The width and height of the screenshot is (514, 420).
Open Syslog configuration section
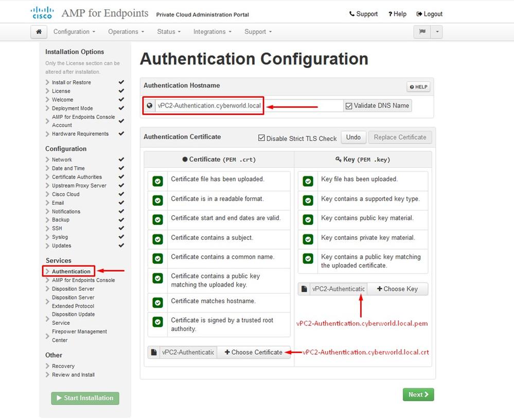(x=60, y=237)
